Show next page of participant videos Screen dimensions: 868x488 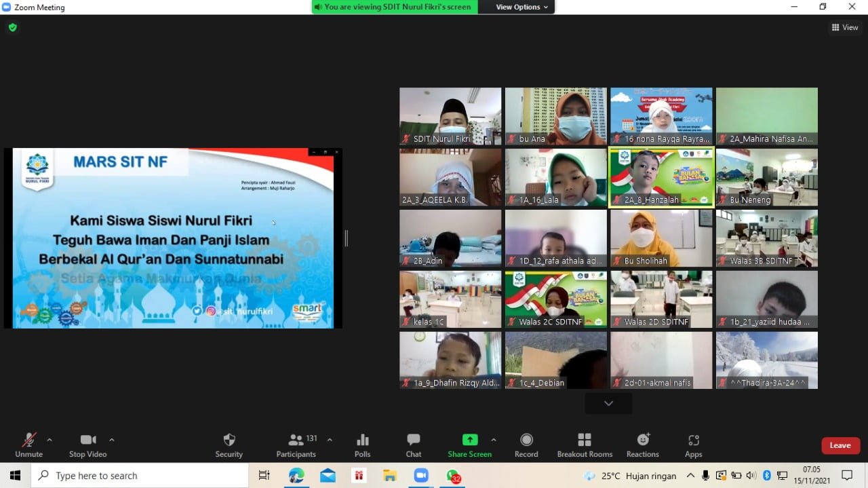click(x=608, y=403)
